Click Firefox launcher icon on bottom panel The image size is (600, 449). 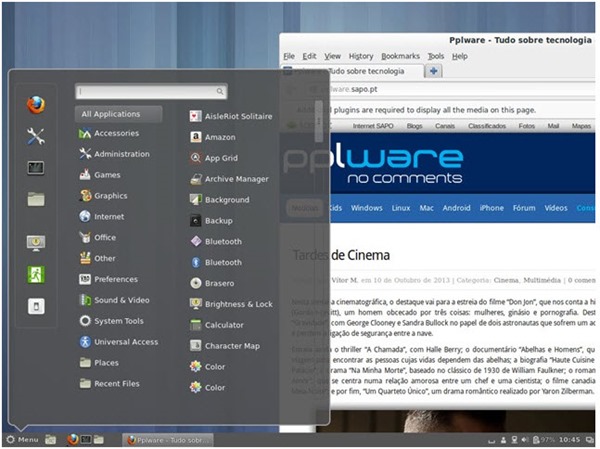coord(73,439)
